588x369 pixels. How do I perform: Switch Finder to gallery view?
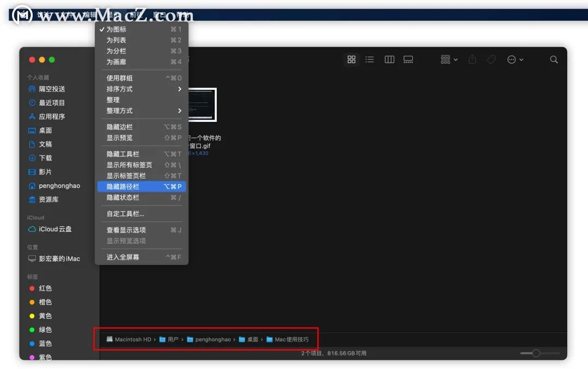click(x=408, y=59)
